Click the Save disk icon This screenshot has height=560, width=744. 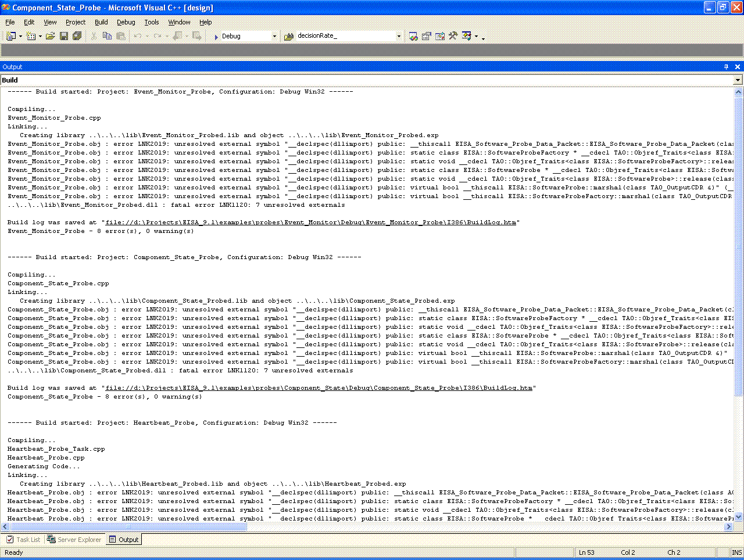[x=64, y=36]
